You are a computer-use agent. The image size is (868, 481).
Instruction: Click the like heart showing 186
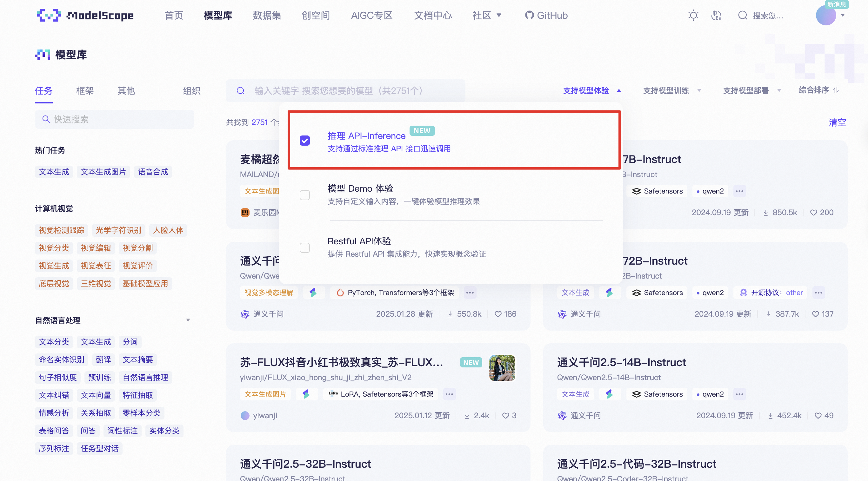498,314
